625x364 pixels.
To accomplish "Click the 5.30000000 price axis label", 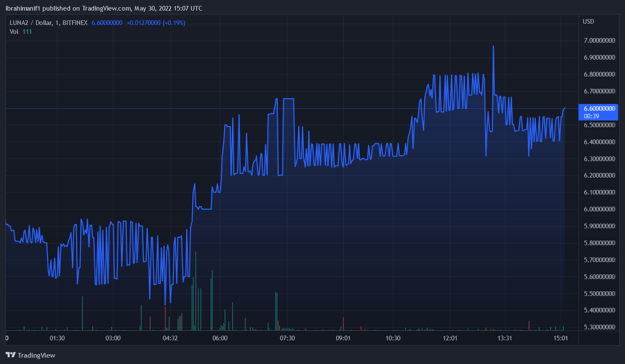I will pyautogui.click(x=599, y=327).
